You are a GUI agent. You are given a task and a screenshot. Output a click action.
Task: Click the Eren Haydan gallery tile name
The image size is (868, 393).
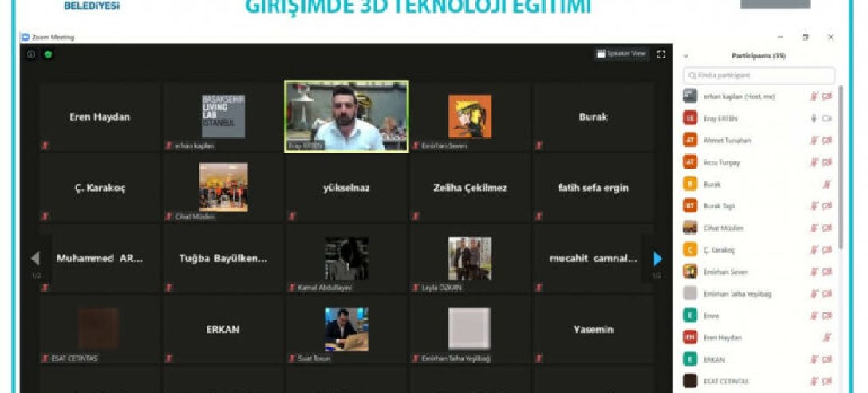(100, 117)
